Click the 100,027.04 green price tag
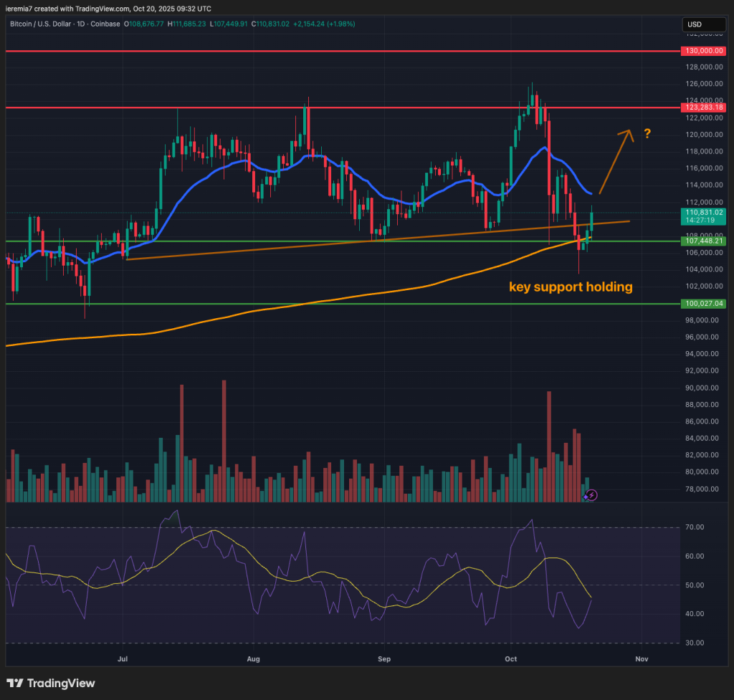This screenshot has height=700, width=734. pyautogui.click(x=702, y=304)
